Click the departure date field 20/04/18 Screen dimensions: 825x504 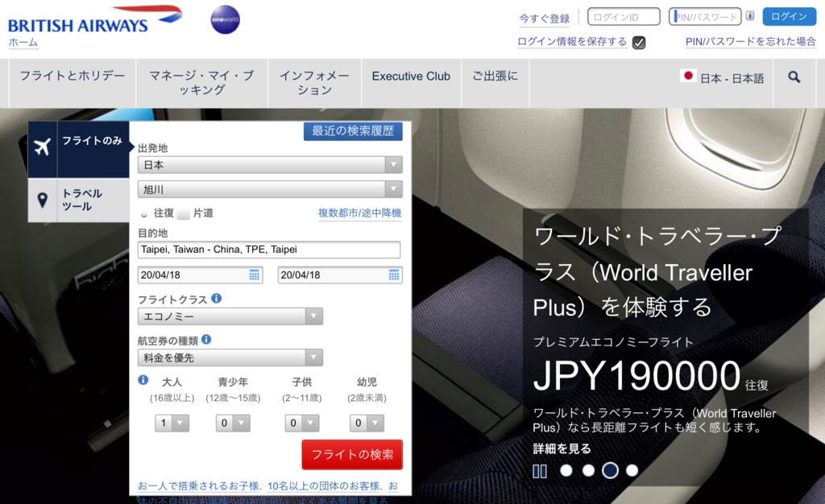(200, 275)
